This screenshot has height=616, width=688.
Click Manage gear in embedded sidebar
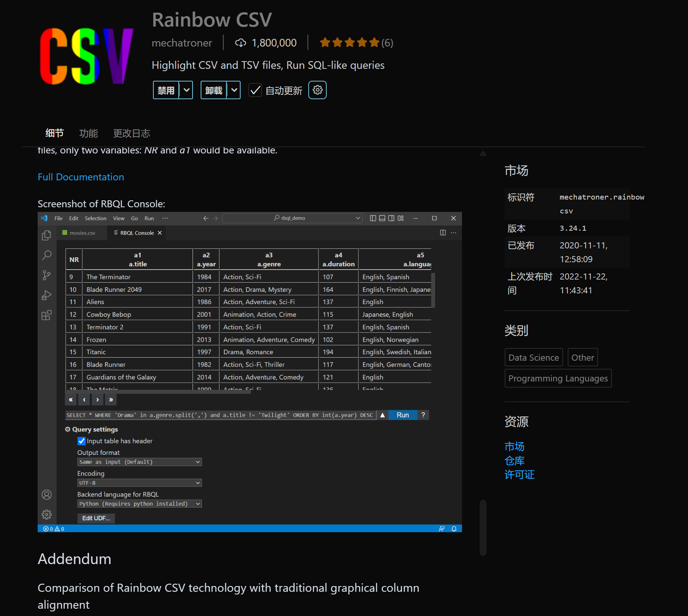pos(47,514)
